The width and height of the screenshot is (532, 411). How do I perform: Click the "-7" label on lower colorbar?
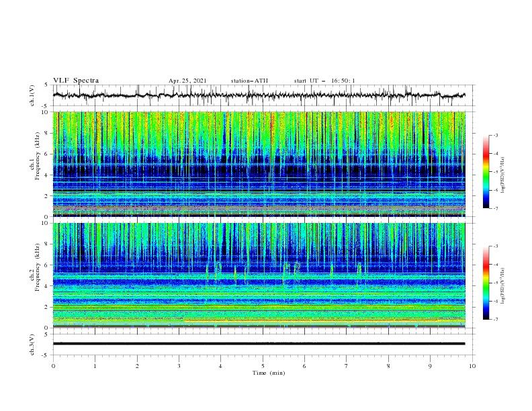pyautogui.click(x=496, y=320)
